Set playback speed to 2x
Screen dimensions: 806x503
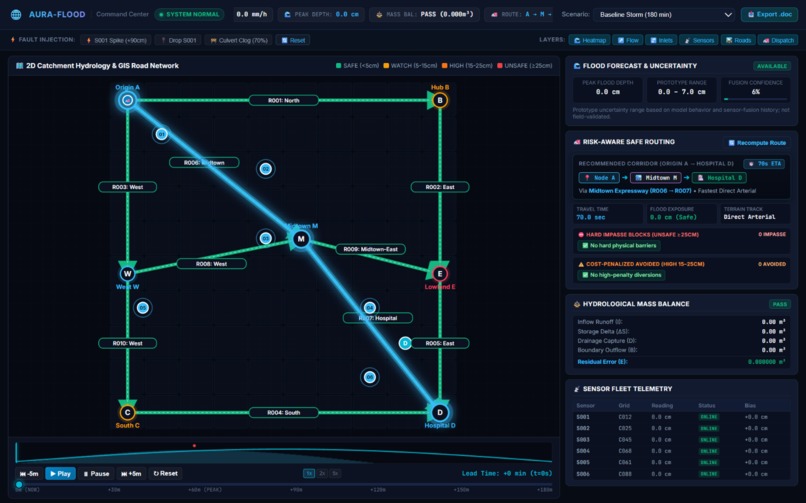pos(322,473)
